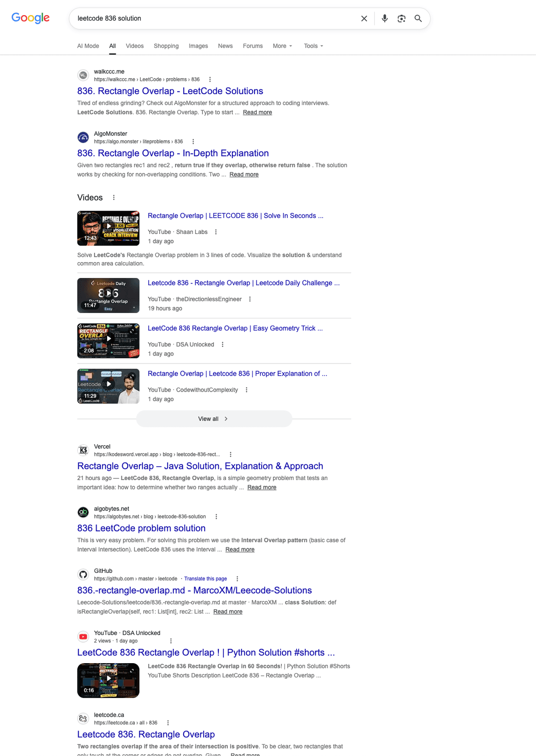The height and width of the screenshot is (756, 536).
Task: Open options for DSA Unlocked video row
Action: pos(222,344)
